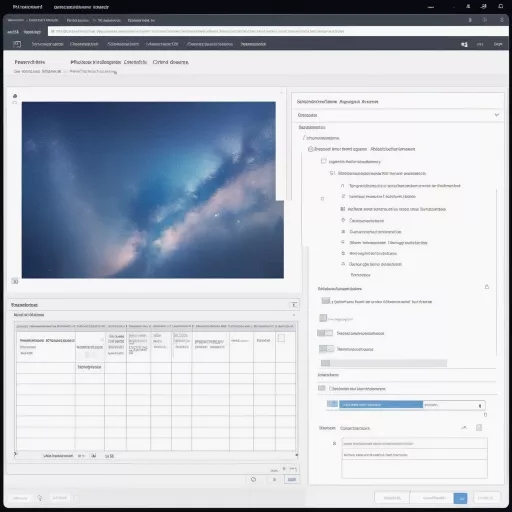Click the padlock icon beside the right panel section header
This screenshot has height=512, width=512.
[x=487, y=287]
